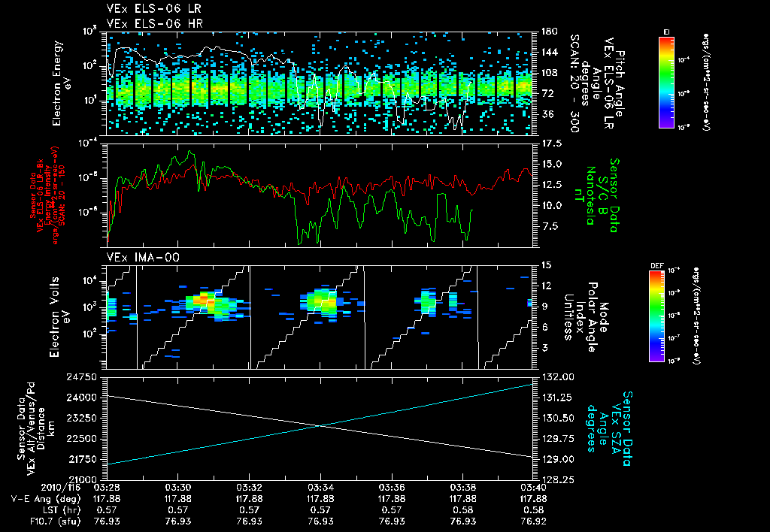Click the '2010/116' date label
Screen dimensions: 770x532
60,488
